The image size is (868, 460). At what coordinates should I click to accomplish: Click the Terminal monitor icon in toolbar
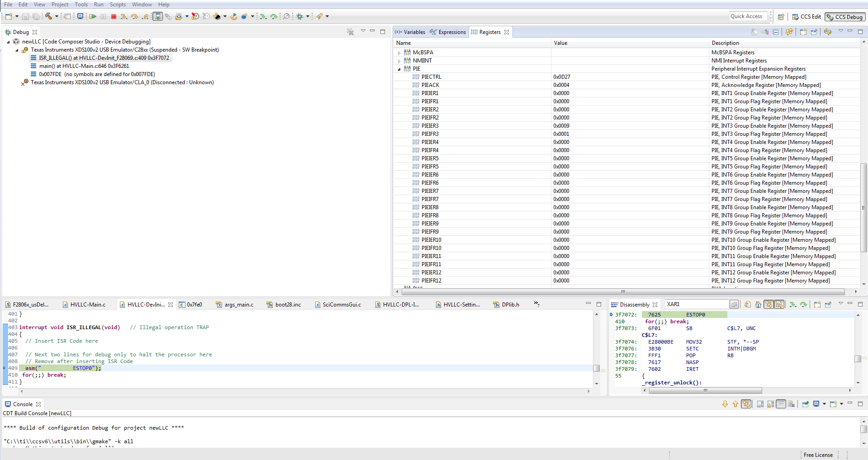pyautogui.click(x=80, y=16)
